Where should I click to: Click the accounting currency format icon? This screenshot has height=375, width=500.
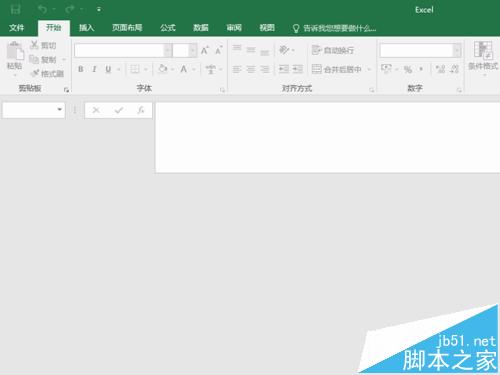386,69
